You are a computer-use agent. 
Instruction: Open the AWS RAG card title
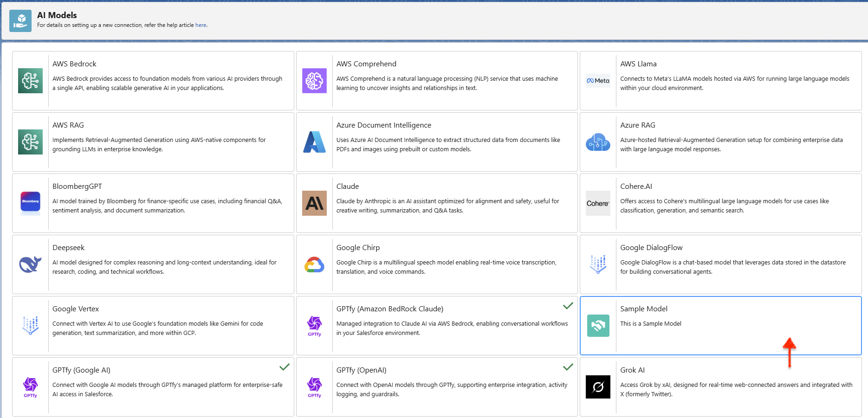point(68,125)
